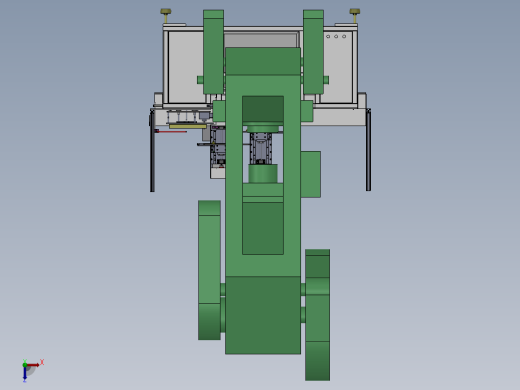Screen dimensions: 520x390
Task: Click the red X axis arrow on triad
Action: coord(33,365)
